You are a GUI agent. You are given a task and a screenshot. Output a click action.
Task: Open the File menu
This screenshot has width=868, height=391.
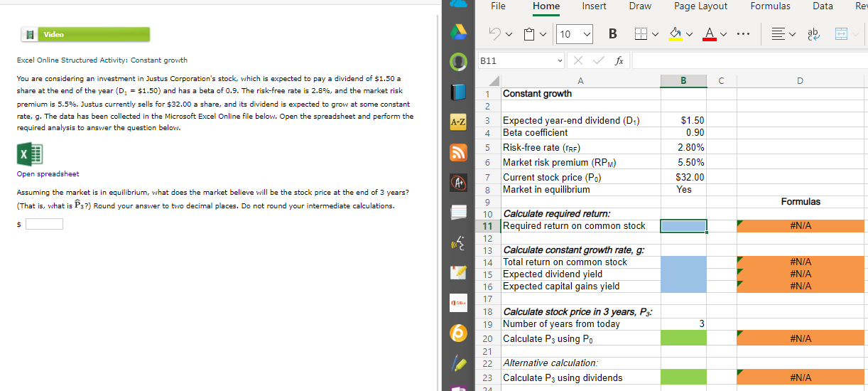[x=498, y=6]
